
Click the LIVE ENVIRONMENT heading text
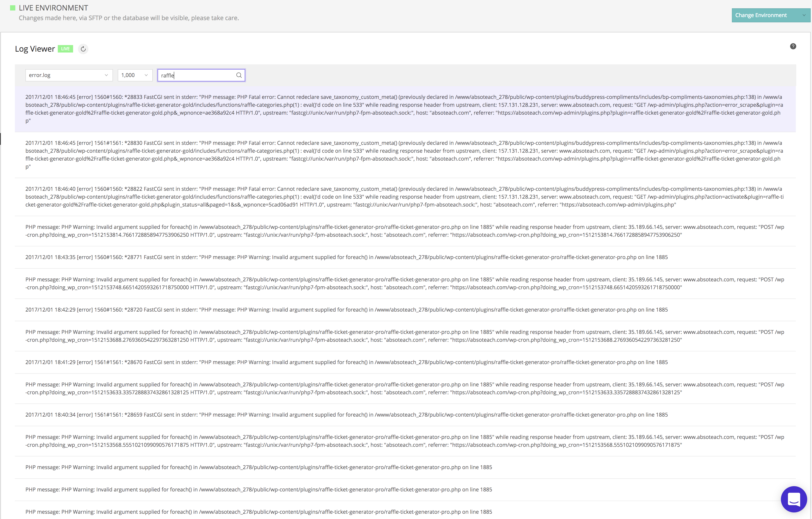pyautogui.click(x=53, y=8)
